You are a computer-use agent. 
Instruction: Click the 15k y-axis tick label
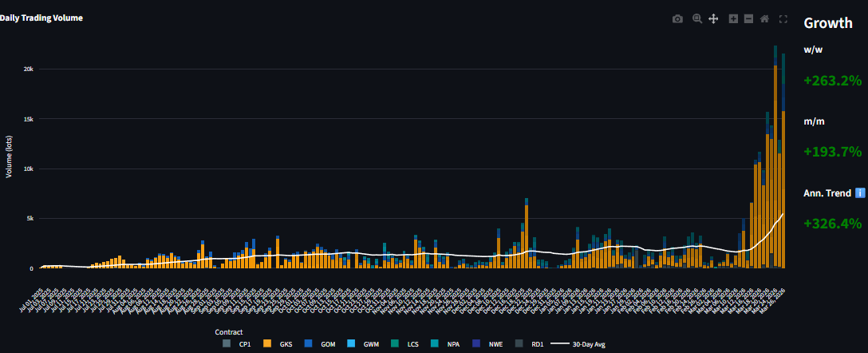pyautogui.click(x=28, y=119)
